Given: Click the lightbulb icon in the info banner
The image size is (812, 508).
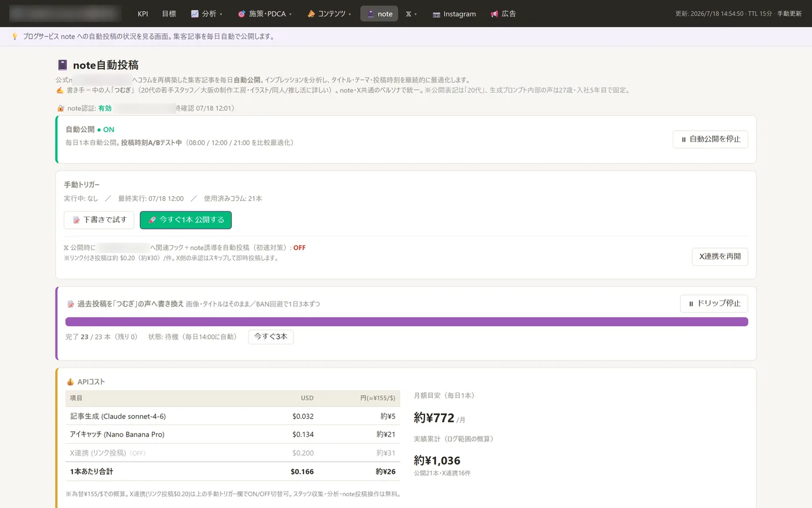Looking at the screenshot, I should [x=15, y=37].
